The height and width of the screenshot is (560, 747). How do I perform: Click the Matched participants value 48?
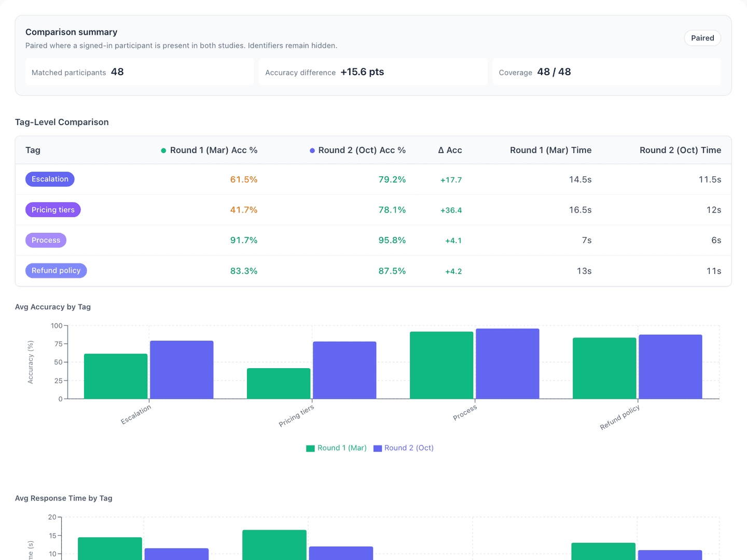point(117,72)
